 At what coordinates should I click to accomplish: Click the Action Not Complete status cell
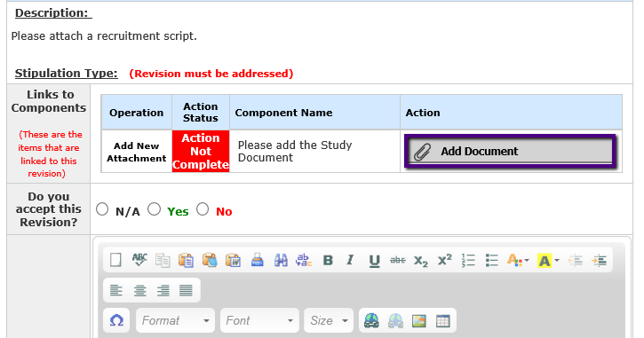click(x=201, y=151)
